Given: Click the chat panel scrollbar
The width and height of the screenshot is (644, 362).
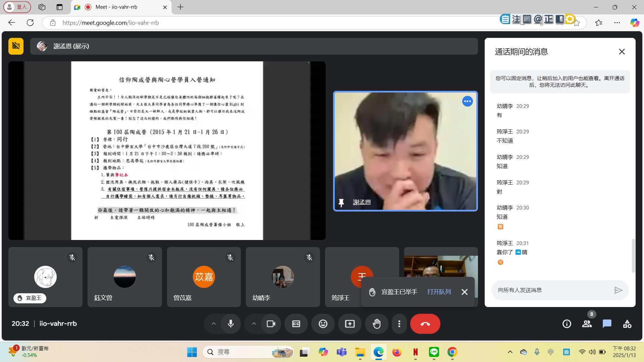Looking at the screenshot, I should tap(633, 255).
